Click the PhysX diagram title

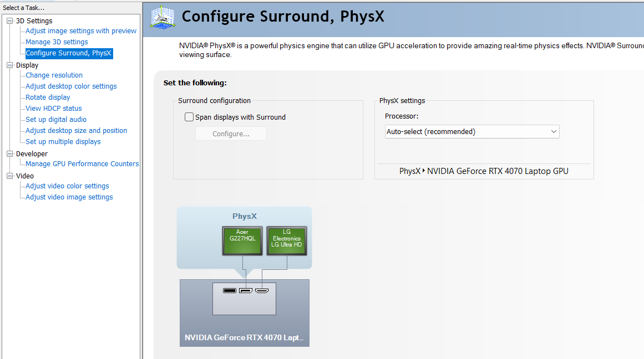click(x=245, y=216)
